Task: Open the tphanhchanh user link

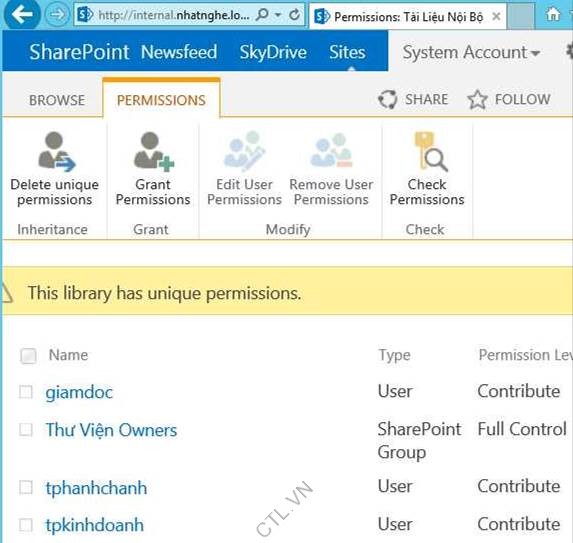Action: [96, 488]
